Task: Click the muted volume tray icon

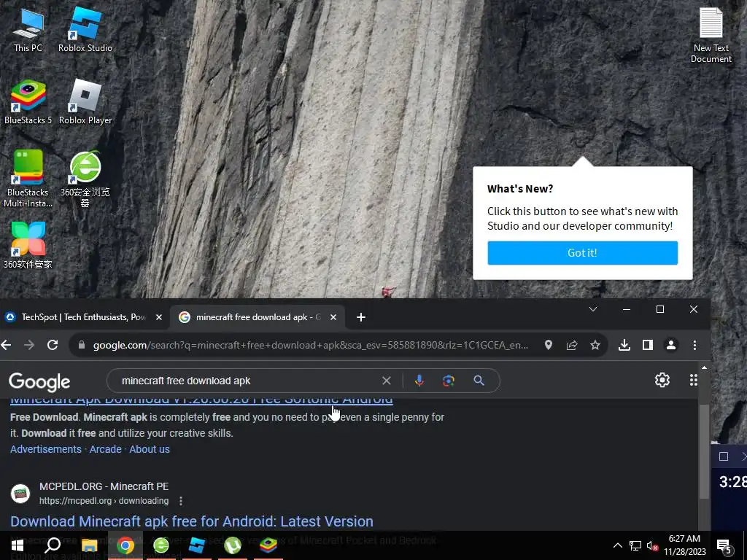Action: tap(652, 545)
